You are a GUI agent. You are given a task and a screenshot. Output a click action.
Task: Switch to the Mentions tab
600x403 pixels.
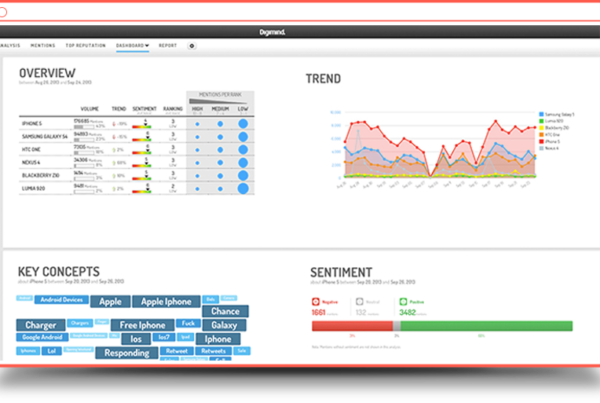point(43,46)
